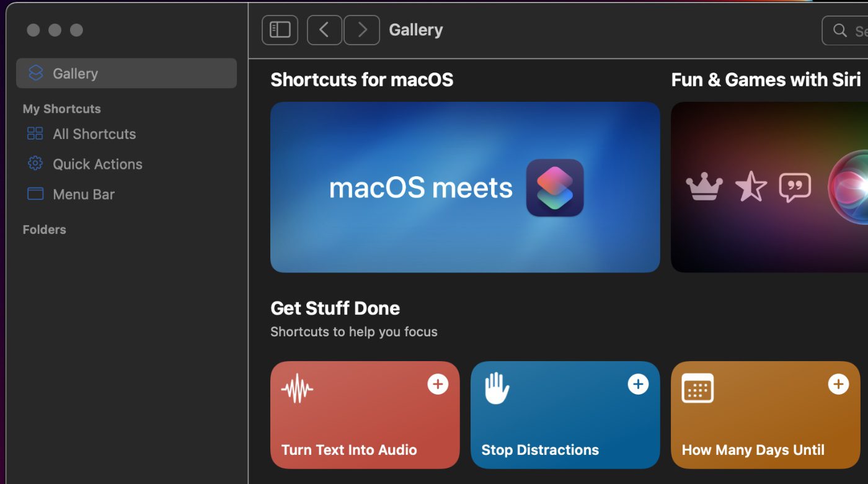Go forward with the right chevron button
This screenshot has width=868, height=484.
[x=362, y=30]
